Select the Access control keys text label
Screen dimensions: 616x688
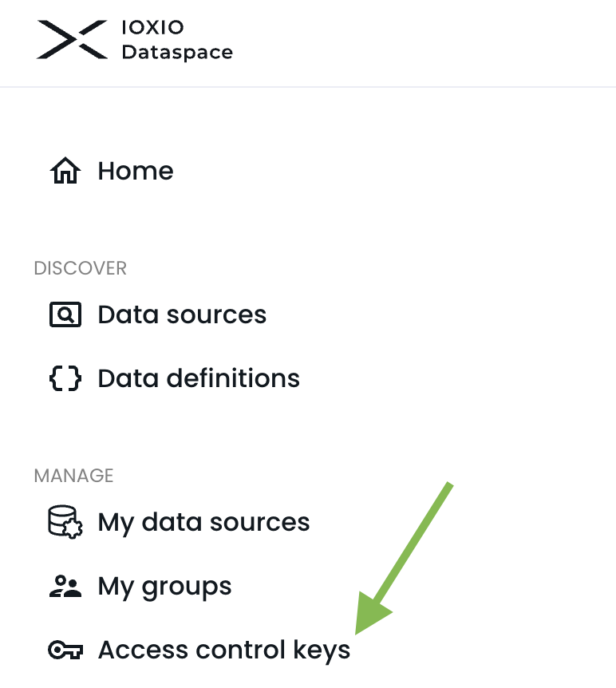tap(223, 649)
